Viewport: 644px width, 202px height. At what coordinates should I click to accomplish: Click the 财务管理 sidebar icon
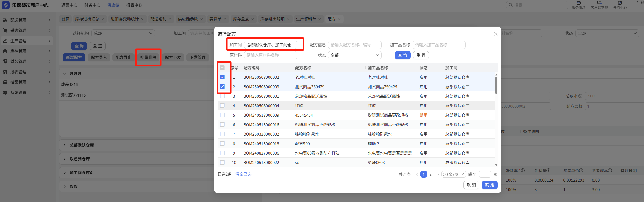5,61
